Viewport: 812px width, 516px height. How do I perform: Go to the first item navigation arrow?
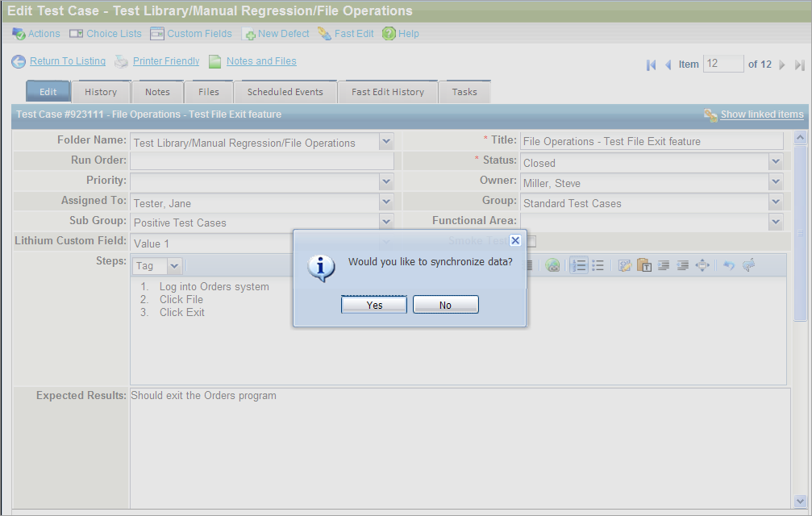pyautogui.click(x=651, y=64)
